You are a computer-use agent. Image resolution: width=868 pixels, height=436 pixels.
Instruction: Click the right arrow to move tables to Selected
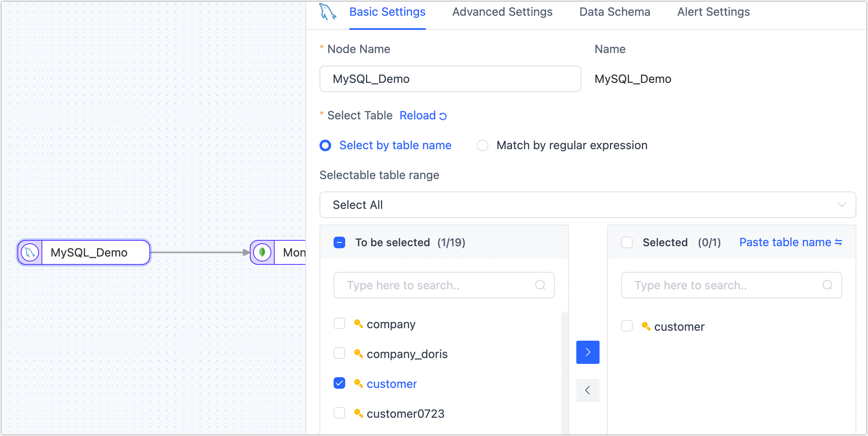tap(588, 352)
